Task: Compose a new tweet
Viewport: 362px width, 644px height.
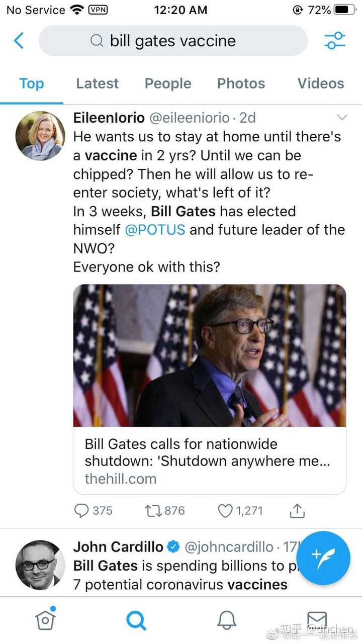Action: click(x=323, y=558)
